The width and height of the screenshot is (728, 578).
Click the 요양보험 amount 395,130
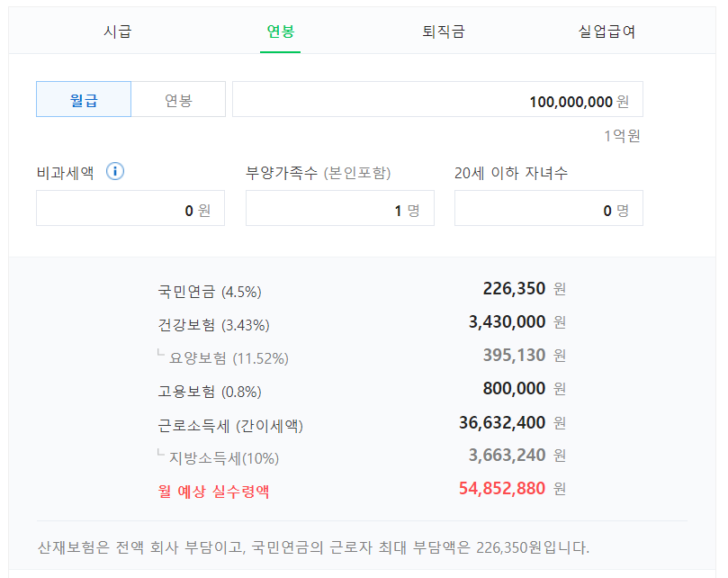tap(514, 356)
